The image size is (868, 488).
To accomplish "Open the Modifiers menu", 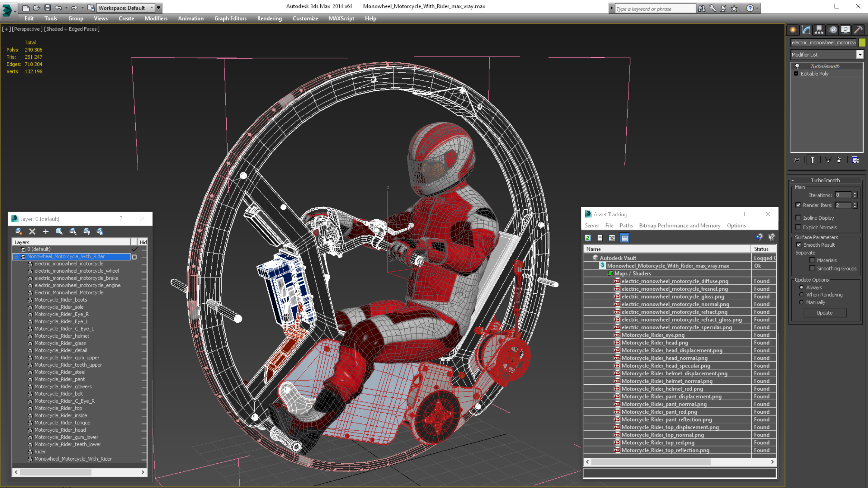I will click(x=156, y=18).
